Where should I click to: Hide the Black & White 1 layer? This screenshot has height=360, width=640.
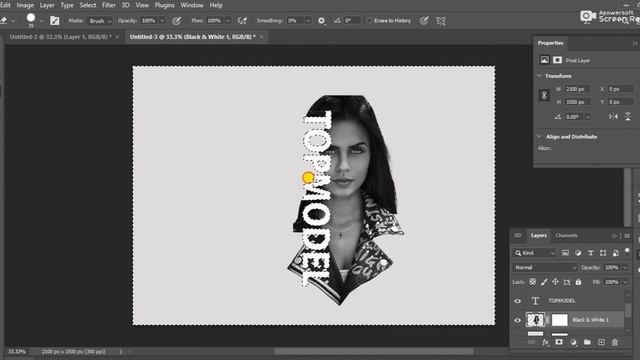518,320
